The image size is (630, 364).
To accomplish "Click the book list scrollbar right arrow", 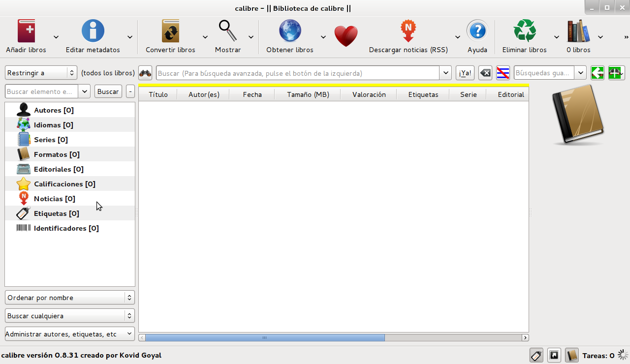I will coord(526,338).
